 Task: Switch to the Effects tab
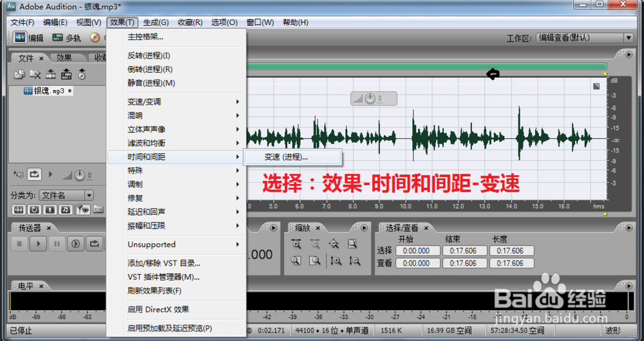64,58
